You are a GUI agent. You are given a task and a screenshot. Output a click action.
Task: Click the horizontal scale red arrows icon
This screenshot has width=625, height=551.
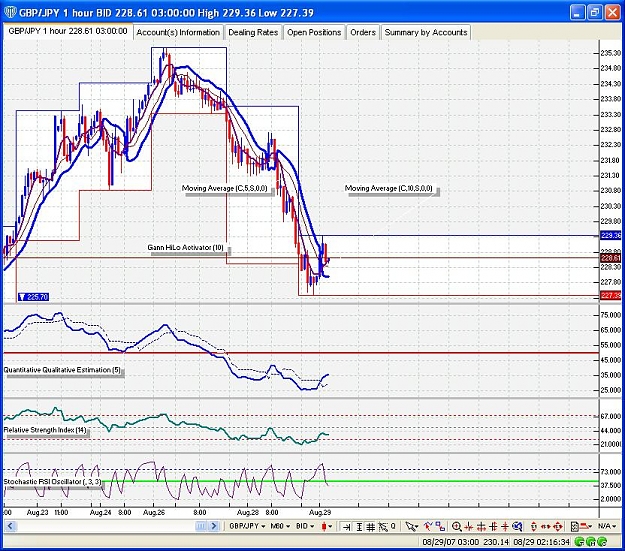pos(546,527)
